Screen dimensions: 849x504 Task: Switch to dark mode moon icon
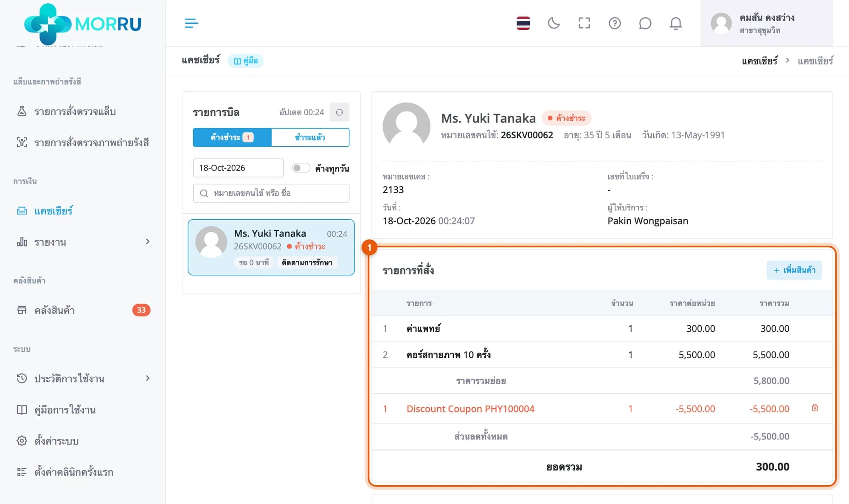(x=554, y=23)
